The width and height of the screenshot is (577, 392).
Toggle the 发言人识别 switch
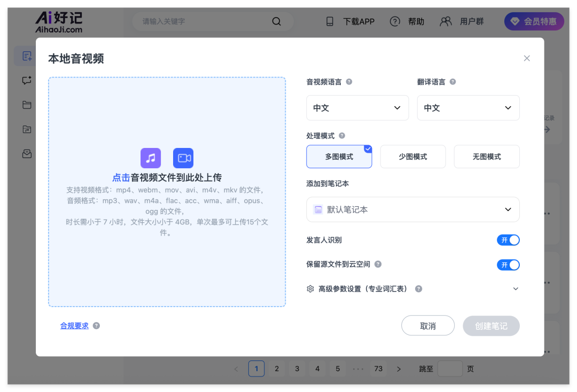(508, 240)
